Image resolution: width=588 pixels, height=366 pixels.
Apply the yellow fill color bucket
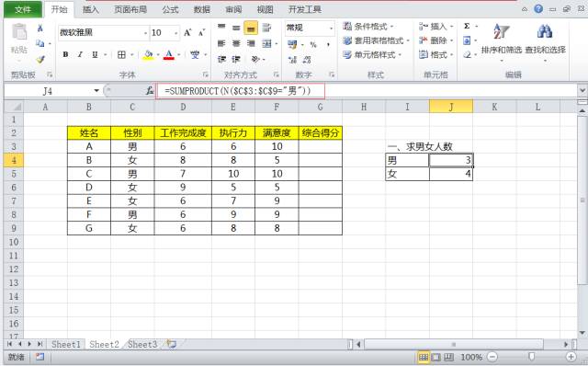[149, 55]
